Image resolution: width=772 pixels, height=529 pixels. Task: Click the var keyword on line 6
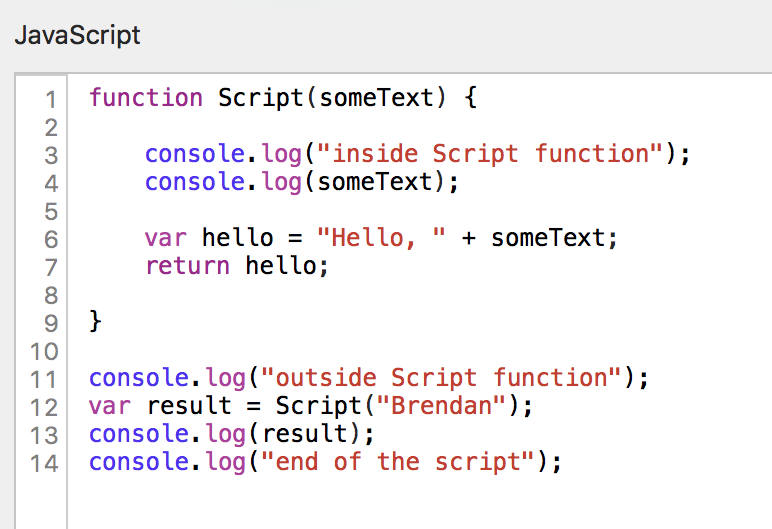(x=166, y=238)
